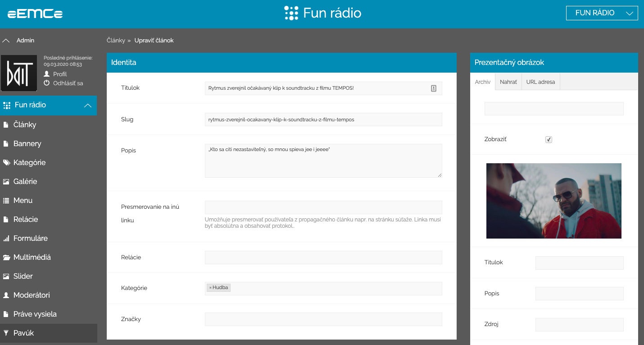Click the tag icon beside Kategórie

pyautogui.click(x=6, y=162)
